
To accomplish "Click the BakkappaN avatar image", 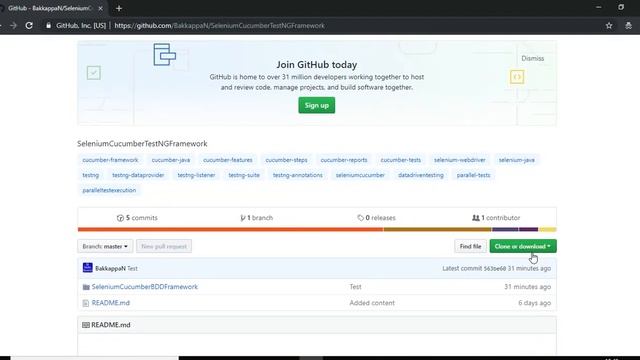I will coord(87,268).
